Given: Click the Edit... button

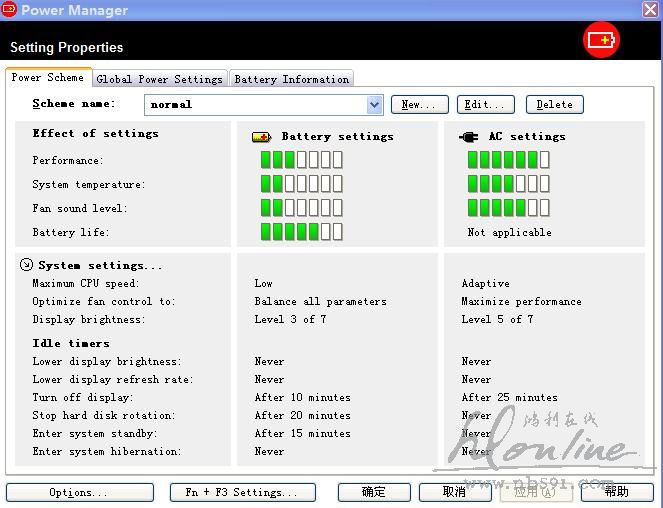Looking at the screenshot, I should pos(486,104).
